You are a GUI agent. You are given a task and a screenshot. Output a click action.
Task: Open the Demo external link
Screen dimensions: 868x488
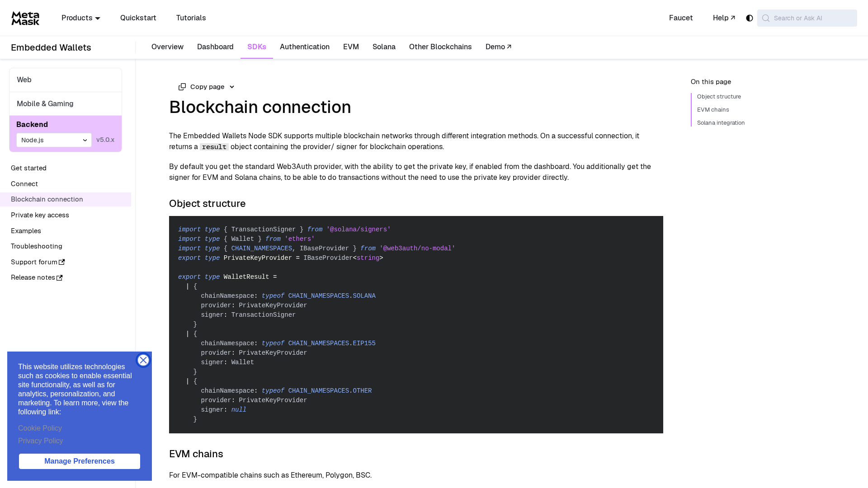click(x=498, y=47)
